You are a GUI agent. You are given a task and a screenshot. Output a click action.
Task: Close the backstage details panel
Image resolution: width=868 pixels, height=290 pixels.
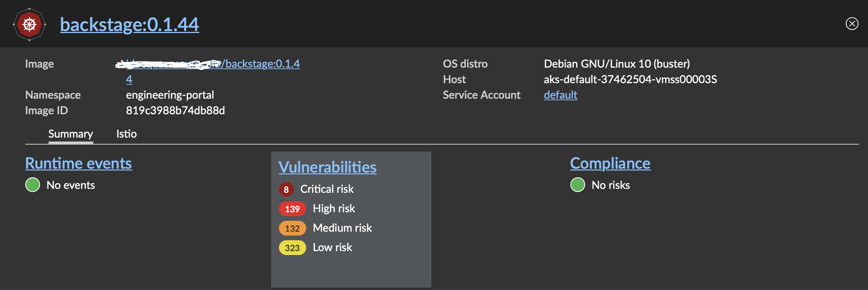click(x=852, y=24)
